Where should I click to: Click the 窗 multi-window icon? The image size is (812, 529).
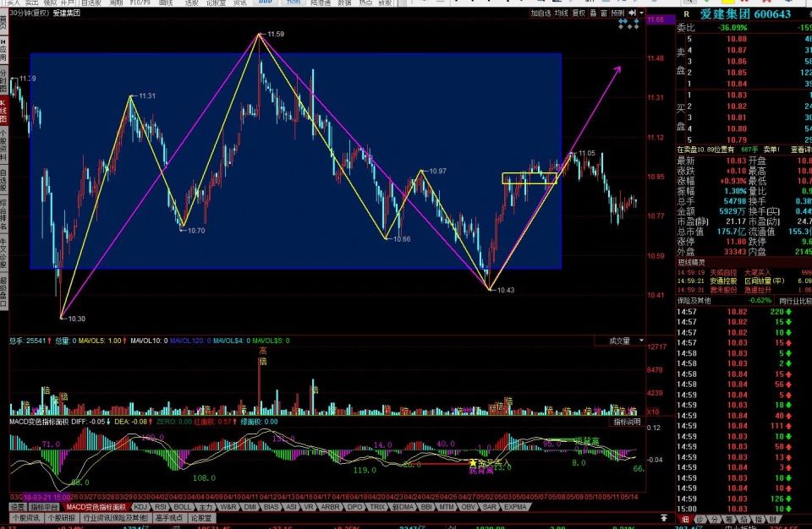click(x=604, y=14)
